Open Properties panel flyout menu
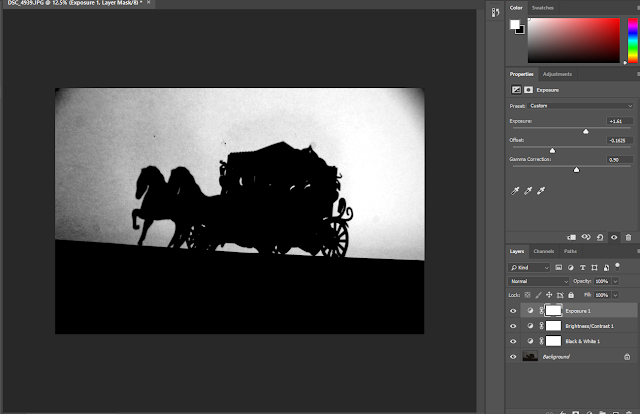Viewport: 640px width, 414px height. [x=638, y=74]
